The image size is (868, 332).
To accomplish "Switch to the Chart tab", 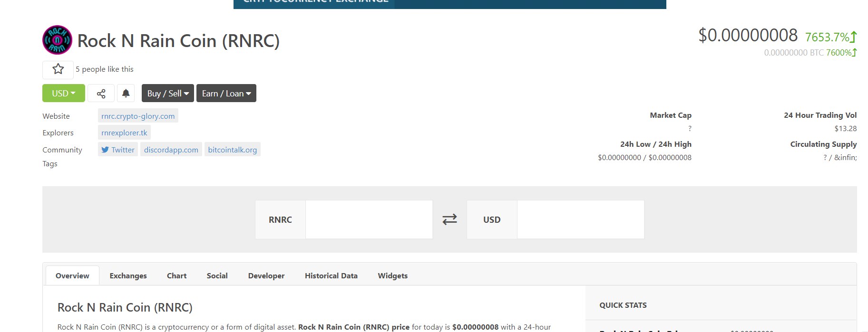I will click(x=176, y=275).
